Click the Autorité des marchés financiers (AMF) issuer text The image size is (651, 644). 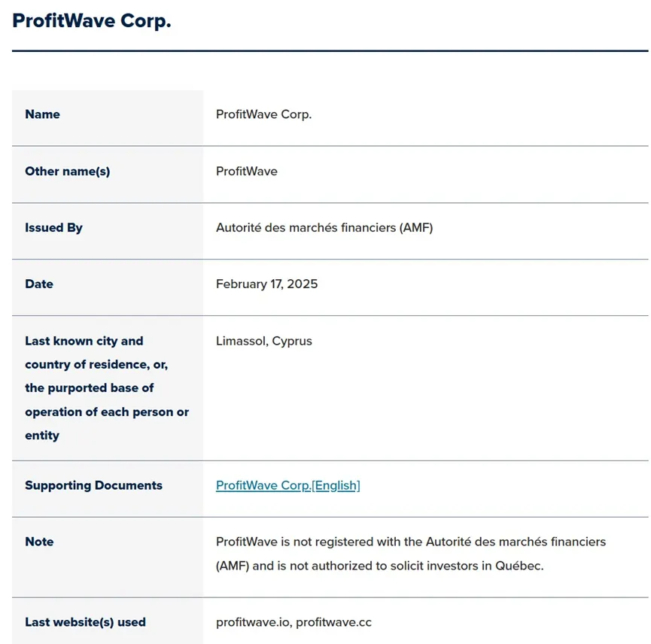click(x=324, y=228)
